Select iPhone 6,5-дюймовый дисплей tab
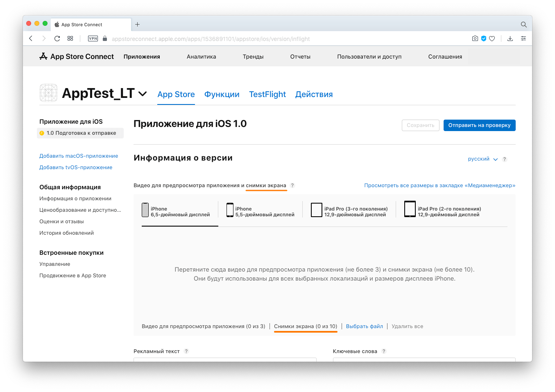 tap(180, 212)
